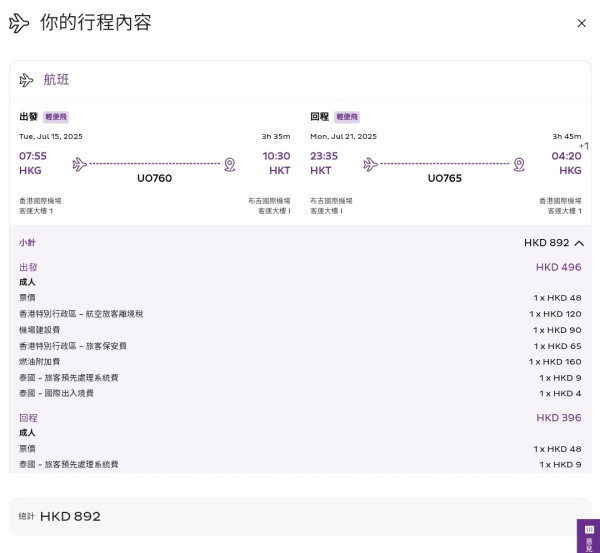Click the airplane icon beside 你的行程內容
The width and height of the screenshot is (600, 553).
coord(19,23)
